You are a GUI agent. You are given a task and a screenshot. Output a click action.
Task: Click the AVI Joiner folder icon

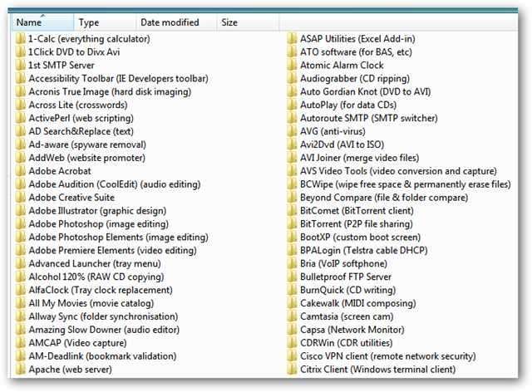click(292, 158)
